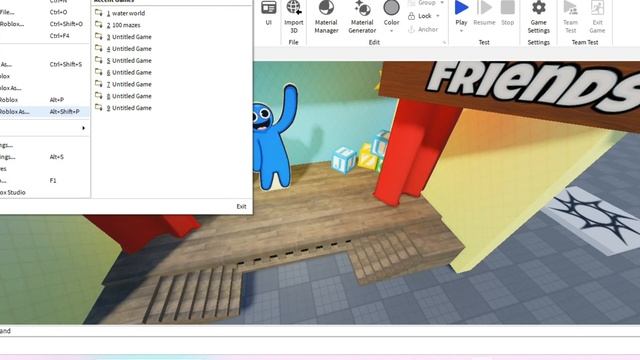
Task: Open the UI tool in the ribbon
Action: coord(269,13)
